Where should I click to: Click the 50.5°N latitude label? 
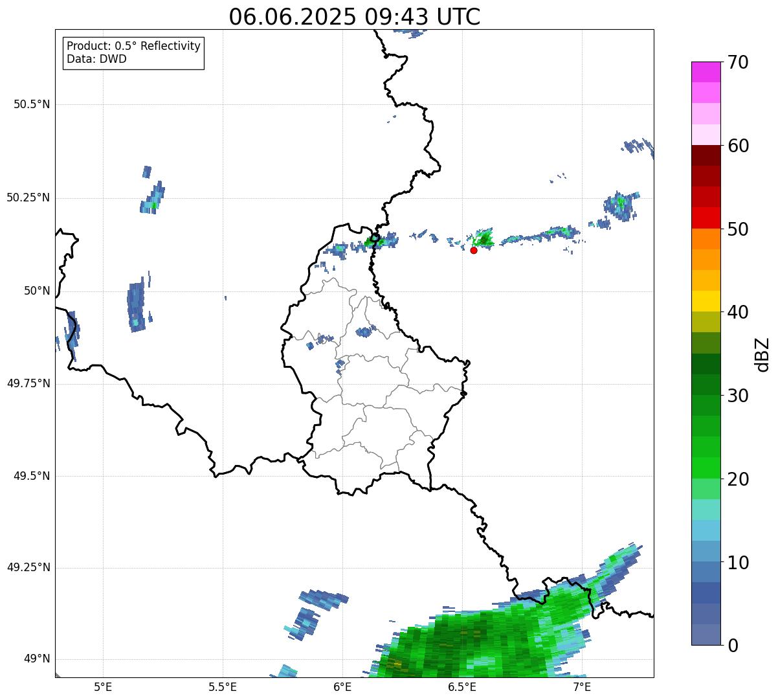(32, 104)
